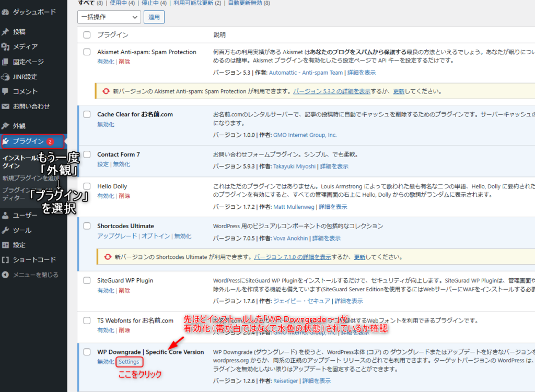
Task: Open バージョン 5.3.2 の詳細を表示 link
Action: click(x=332, y=91)
